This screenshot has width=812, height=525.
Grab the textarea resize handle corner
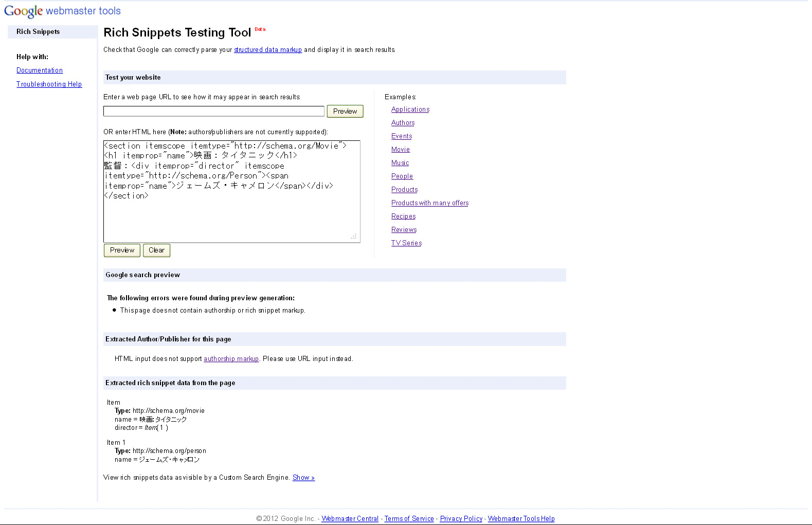click(354, 237)
